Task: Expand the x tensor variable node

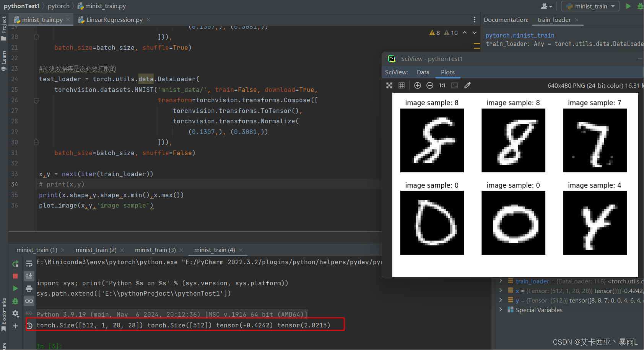Action: point(501,291)
